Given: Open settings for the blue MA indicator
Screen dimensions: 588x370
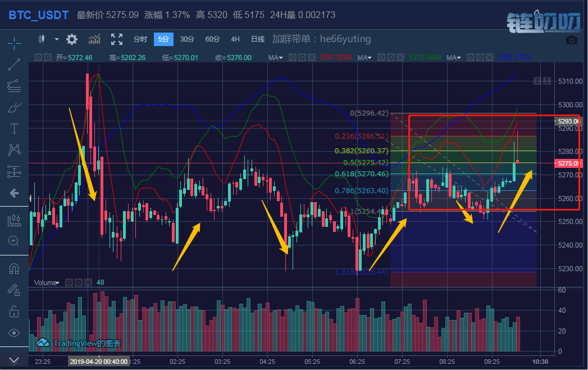Looking at the screenshot, I should click(480, 57).
